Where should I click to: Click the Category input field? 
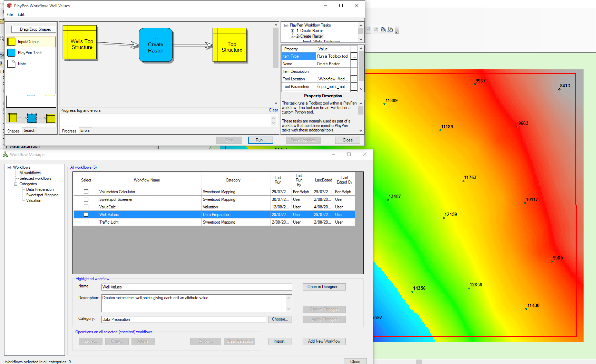tap(184, 319)
